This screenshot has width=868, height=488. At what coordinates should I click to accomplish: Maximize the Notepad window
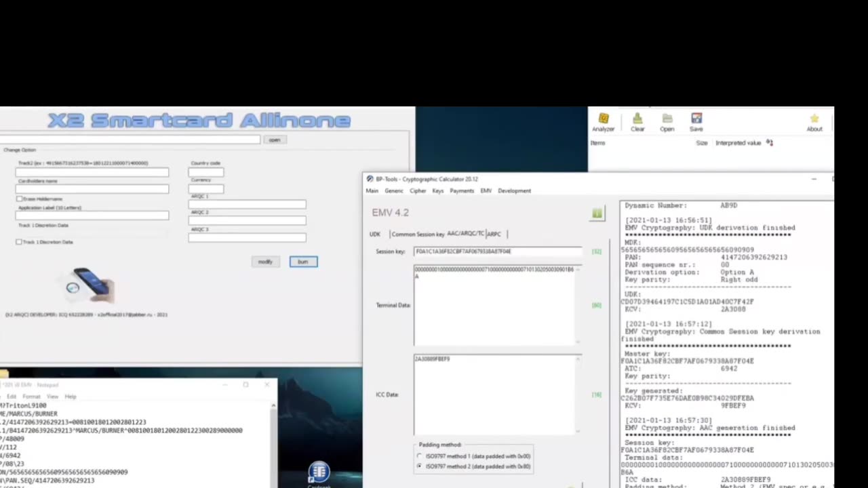tap(245, 385)
